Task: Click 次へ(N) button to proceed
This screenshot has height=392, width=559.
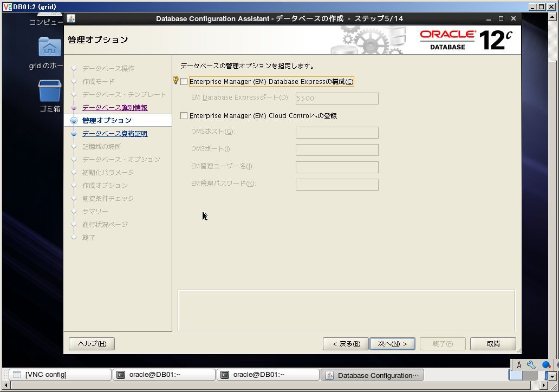Action: point(392,344)
